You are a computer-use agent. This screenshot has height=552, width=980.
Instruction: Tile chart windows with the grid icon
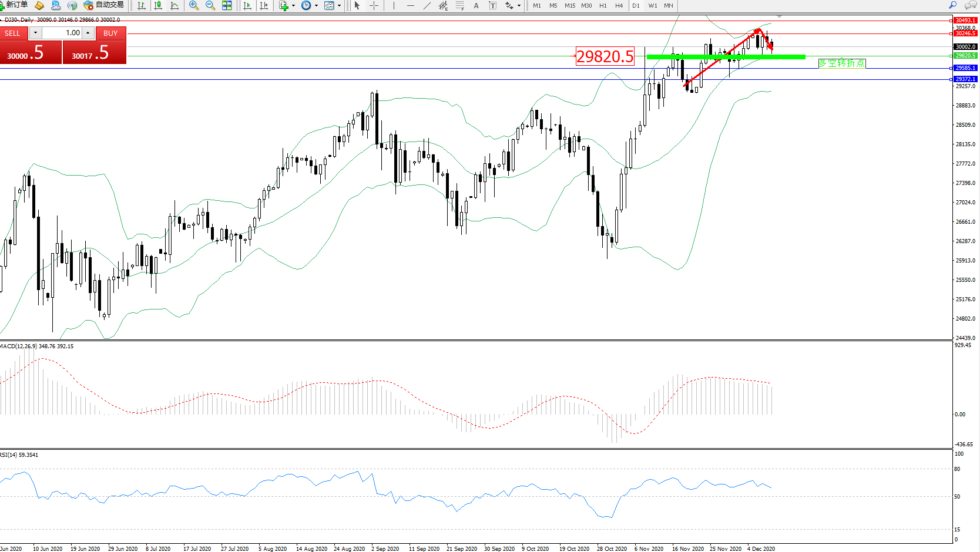pyautogui.click(x=227, y=6)
